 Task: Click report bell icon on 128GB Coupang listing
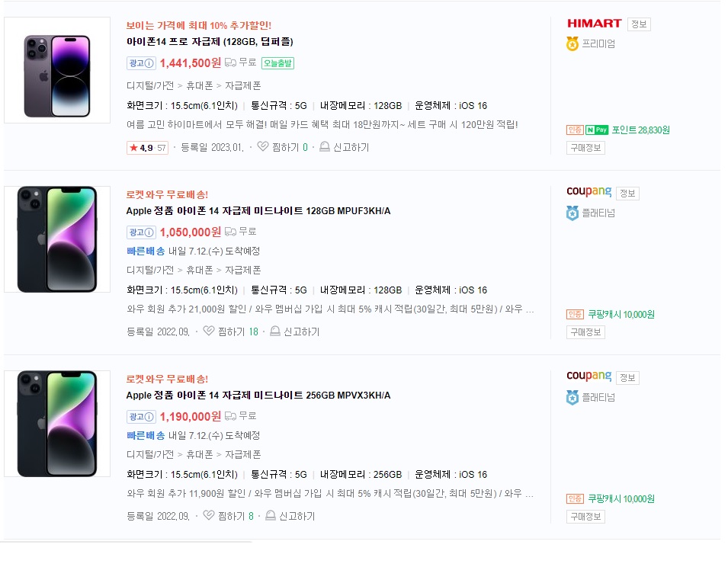pos(275,331)
